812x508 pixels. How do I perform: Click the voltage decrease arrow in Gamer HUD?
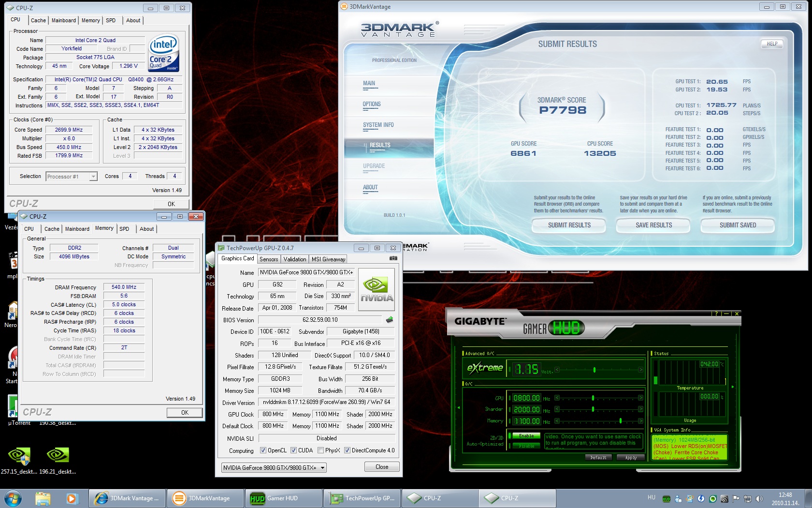(557, 370)
